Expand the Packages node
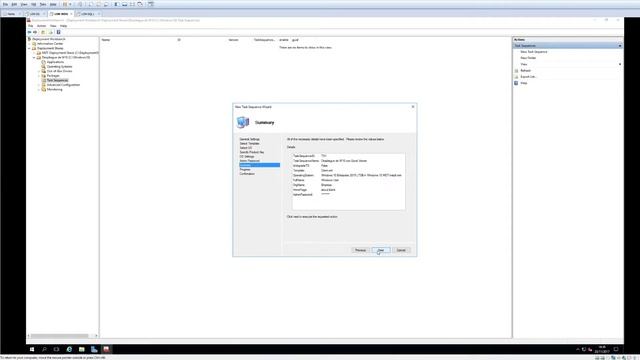The width and height of the screenshot is (640, 360). (x=39, y=76)
